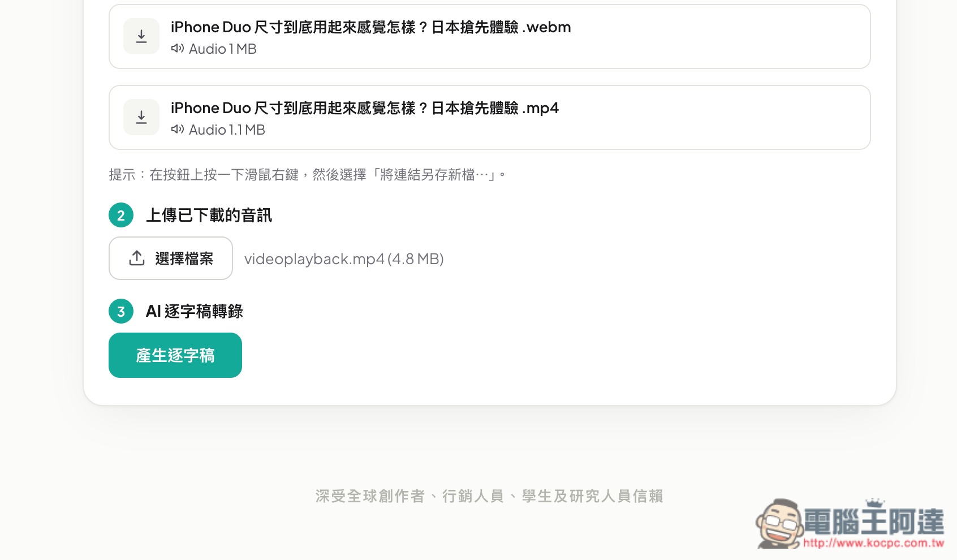The width and height of the screenshot is (957, 560).
Task: Open the iPhone Duo .webm title link
Action: click(370, 27)
